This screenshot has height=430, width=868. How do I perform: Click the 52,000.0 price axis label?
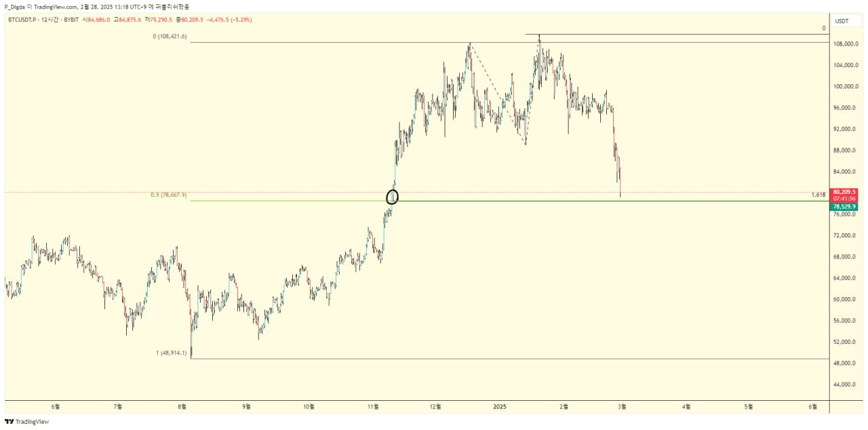pos(845,342)
